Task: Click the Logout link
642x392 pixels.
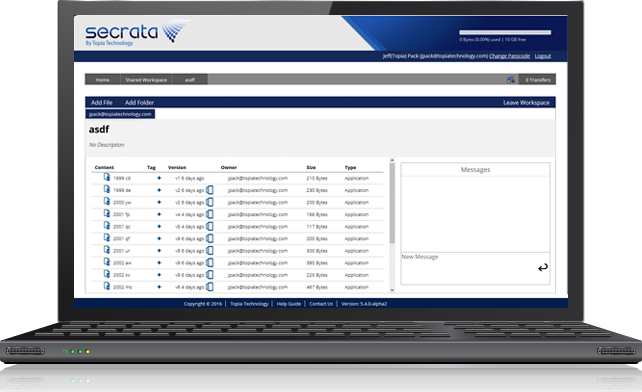Action: tap(543, 56)
